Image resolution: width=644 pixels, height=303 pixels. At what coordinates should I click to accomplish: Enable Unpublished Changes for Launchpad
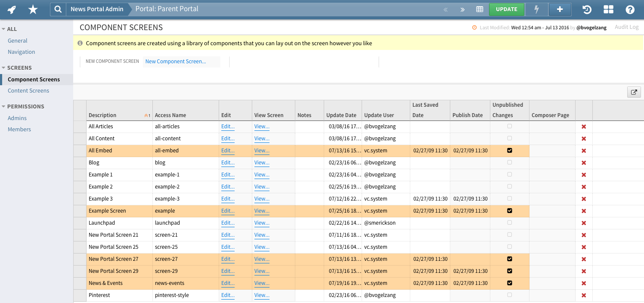pos(510,223)
